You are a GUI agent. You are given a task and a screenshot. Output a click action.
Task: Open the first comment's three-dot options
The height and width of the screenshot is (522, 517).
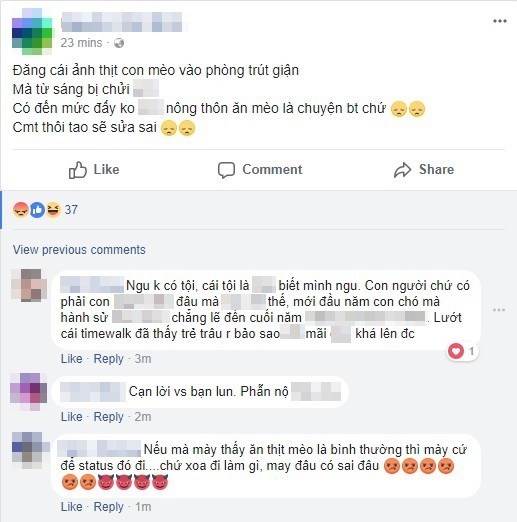499,310
